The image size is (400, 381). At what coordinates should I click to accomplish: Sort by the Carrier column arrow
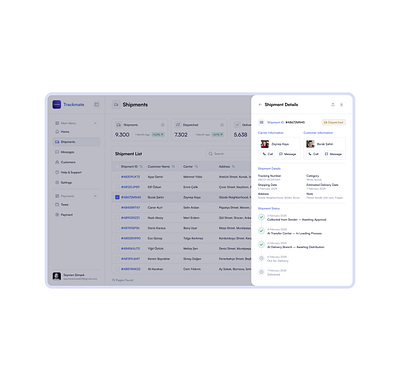click(196, 166)
